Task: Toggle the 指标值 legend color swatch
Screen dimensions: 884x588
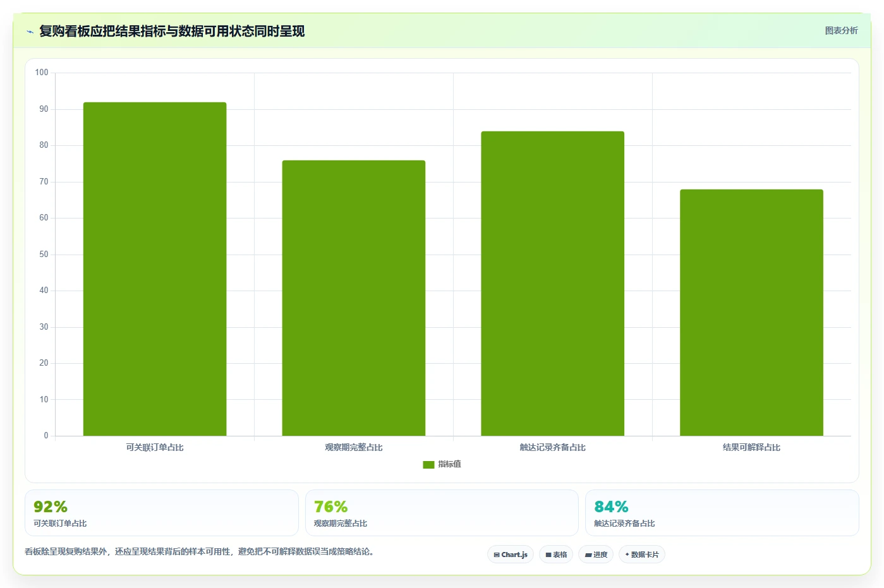Action: (x=428, y=464)
